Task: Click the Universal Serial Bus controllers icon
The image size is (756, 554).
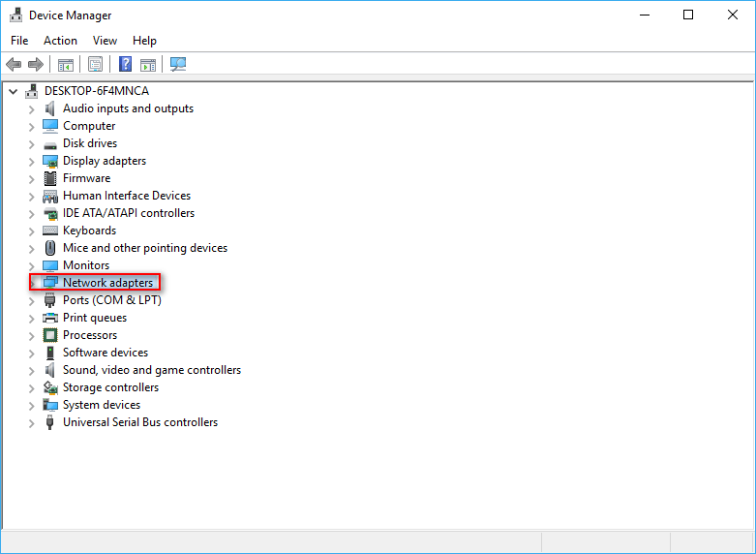Action: pyautogui.click(x=49, y=422)
